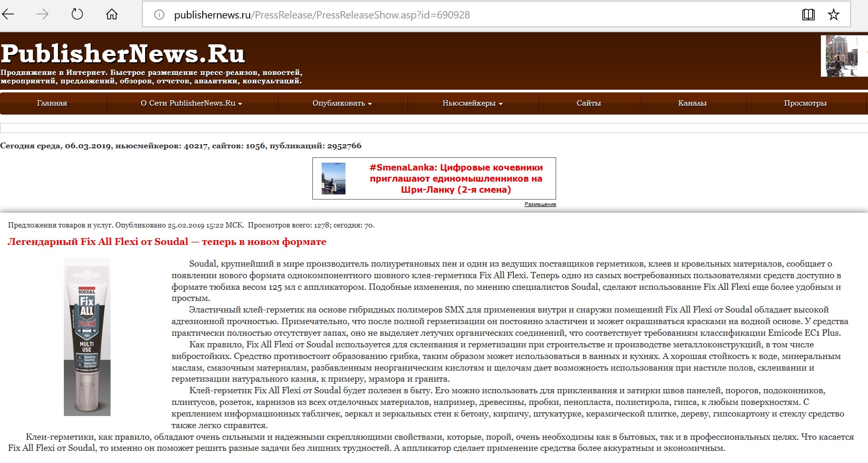The image size is (868, 463).
Task: Click the PublisherNews.Ru site logo
Action: [x=123, y=53]
